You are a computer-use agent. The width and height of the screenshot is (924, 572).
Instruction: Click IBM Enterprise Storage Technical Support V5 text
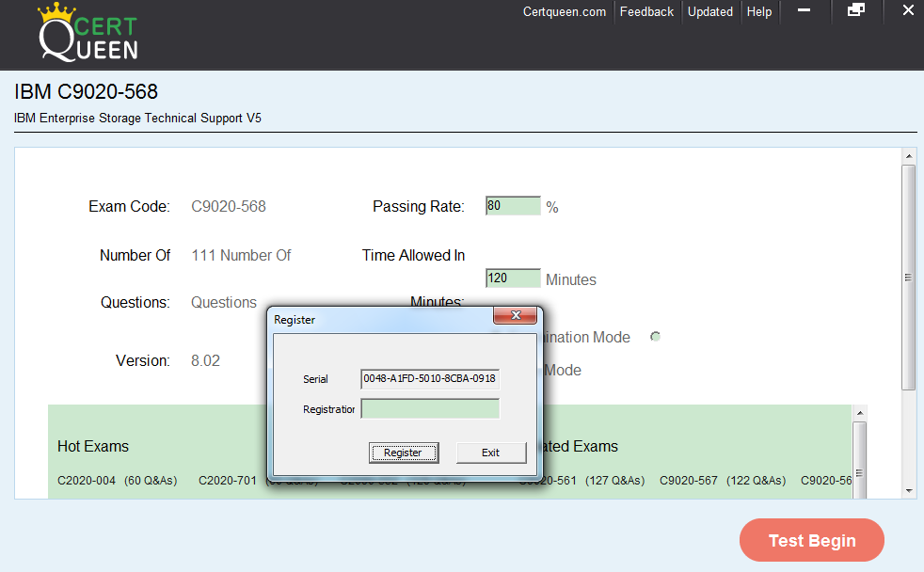coord(138,118)
